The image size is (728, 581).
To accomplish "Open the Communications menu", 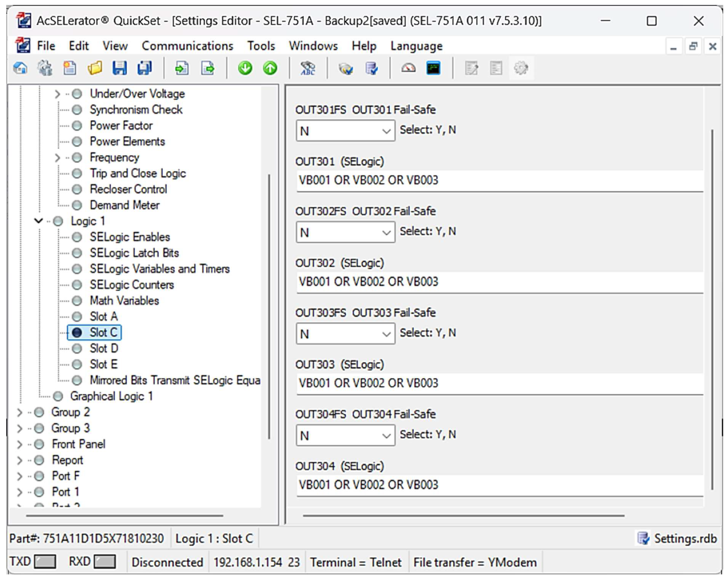I will pos(187,46).
